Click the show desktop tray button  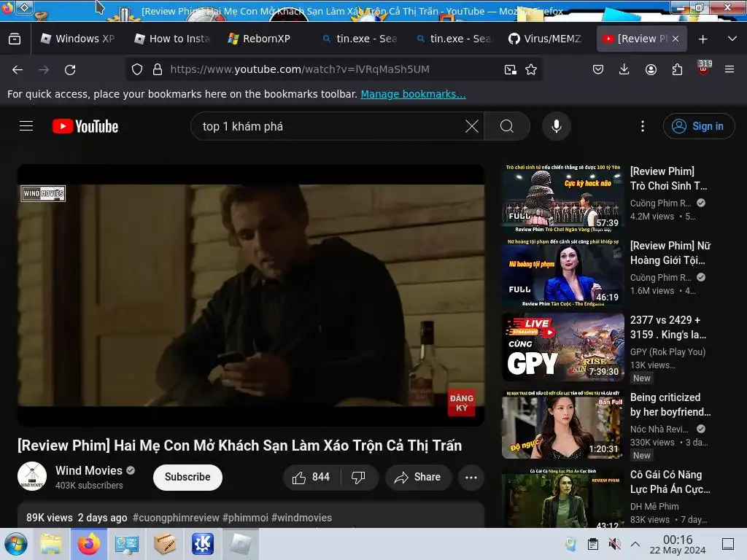728,544
